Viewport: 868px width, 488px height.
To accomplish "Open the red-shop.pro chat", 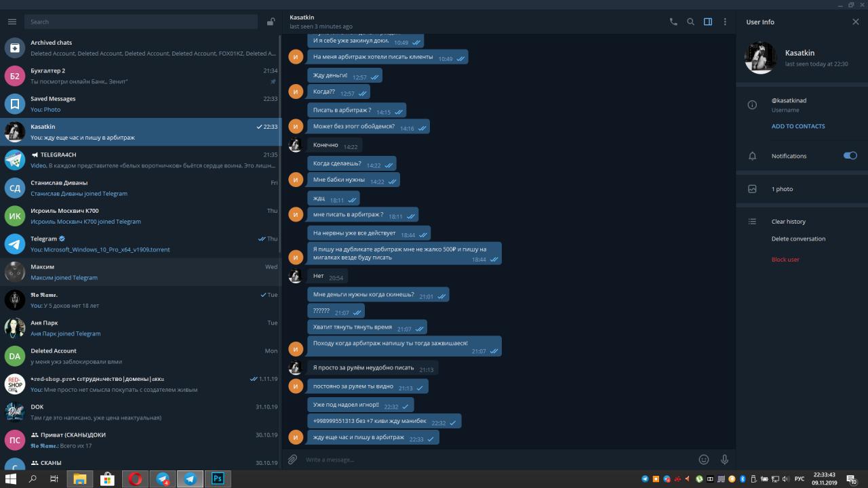I will pos(140,384).
